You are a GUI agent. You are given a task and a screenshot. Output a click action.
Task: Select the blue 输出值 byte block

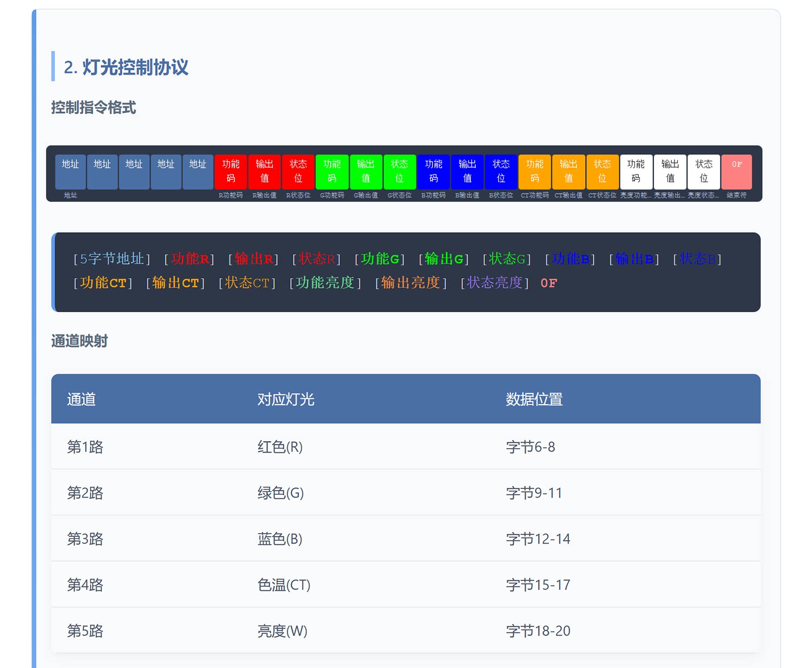467,172
